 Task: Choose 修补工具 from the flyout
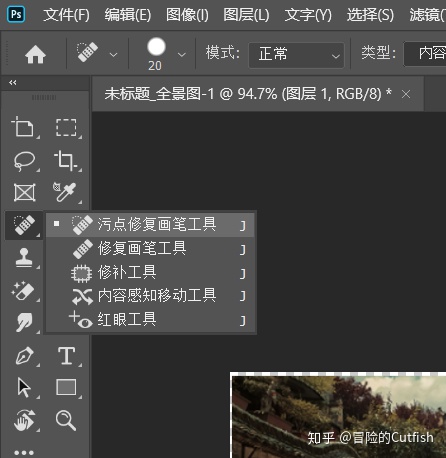[150, 272]
